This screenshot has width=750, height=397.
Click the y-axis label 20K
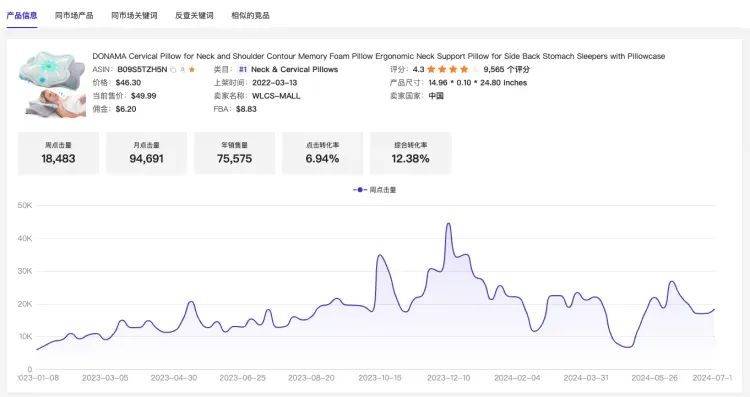pos(25,304)
